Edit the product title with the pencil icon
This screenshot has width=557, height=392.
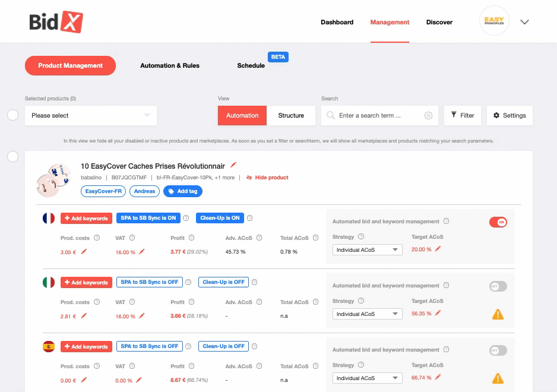click(x=233, y=165)
